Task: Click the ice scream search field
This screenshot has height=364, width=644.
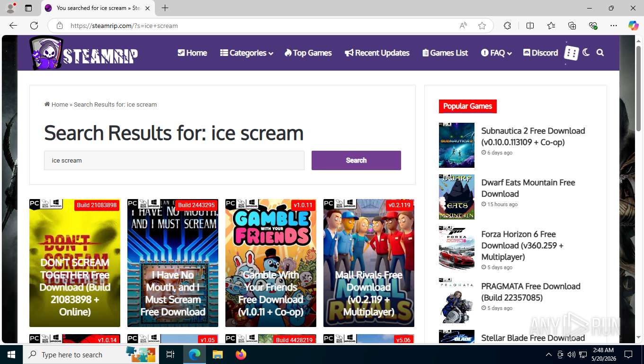Action: [x=174, y=160]
